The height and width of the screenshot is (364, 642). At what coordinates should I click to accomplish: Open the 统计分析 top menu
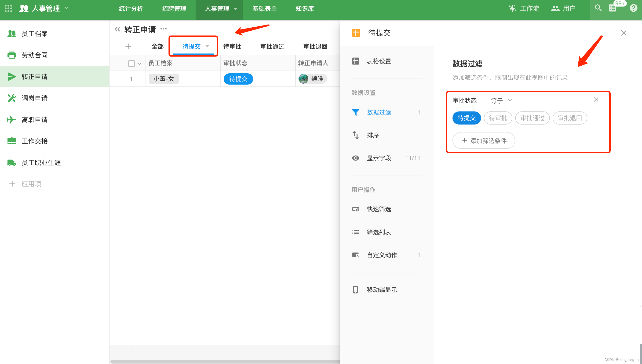131,9
